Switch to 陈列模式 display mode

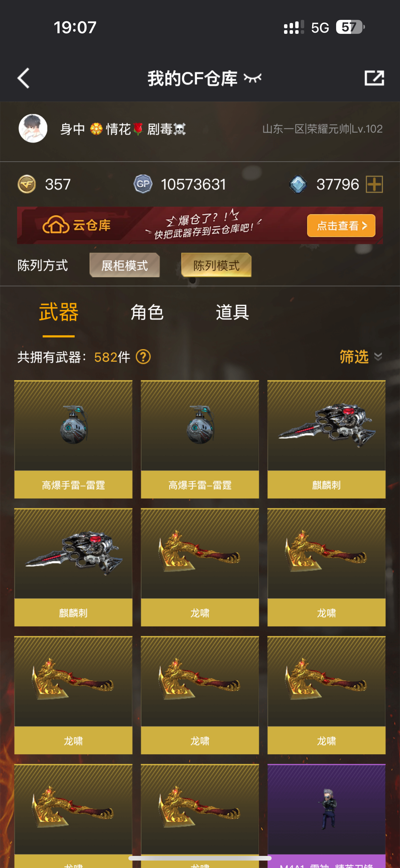coord(216,265)
